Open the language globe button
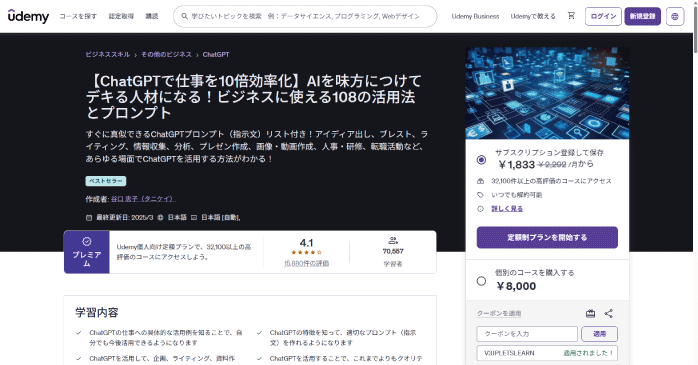This screenshot has height=365, width=698. coord(675,16)
